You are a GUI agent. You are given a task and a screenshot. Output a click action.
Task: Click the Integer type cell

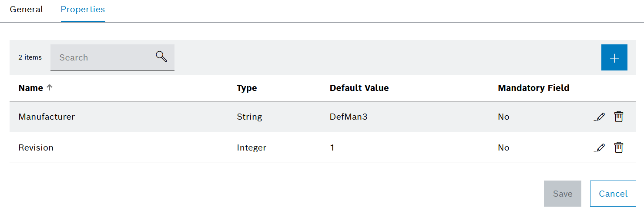coord(252,147)
